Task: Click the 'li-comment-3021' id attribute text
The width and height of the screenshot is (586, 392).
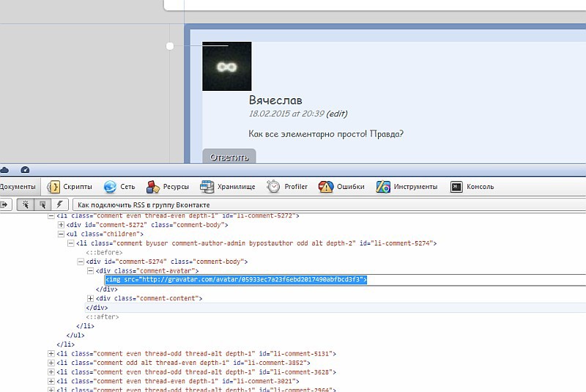Action: coord(261,381)
